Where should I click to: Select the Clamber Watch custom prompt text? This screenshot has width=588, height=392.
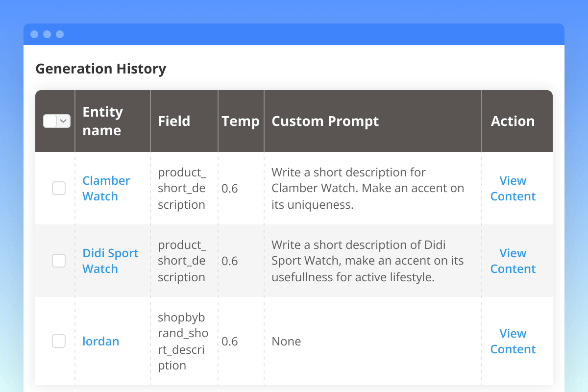coord(367,189)
